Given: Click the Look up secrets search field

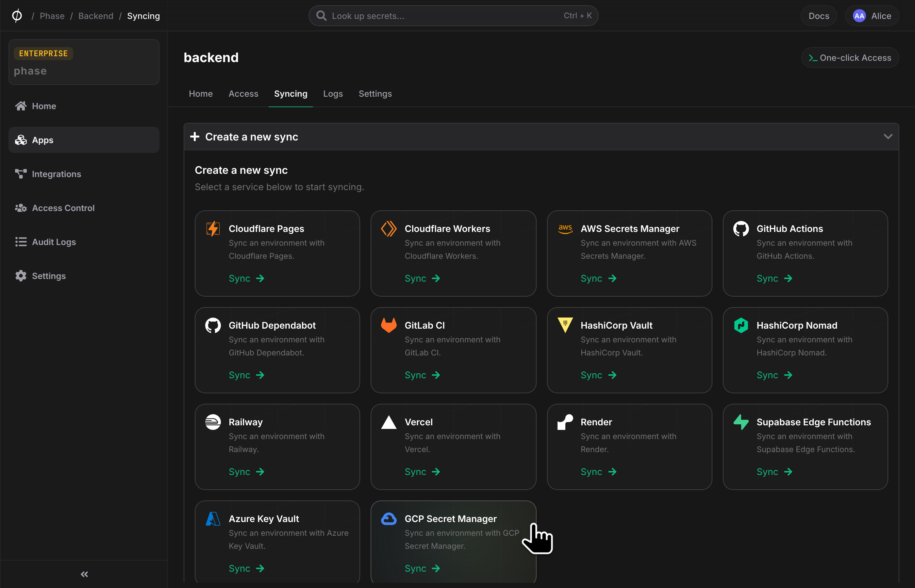Looking at the screenshot, I should 453,16.
